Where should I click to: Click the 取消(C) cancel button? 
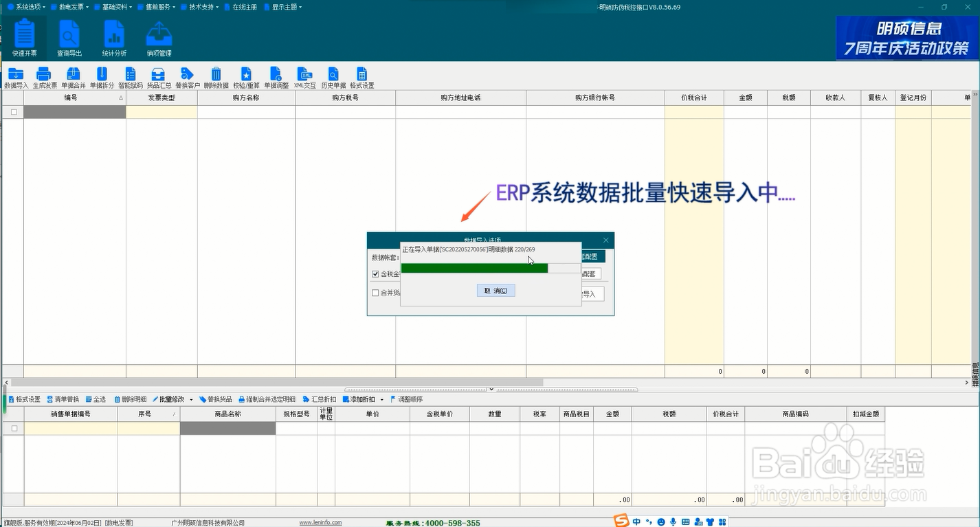pos(495,291)
